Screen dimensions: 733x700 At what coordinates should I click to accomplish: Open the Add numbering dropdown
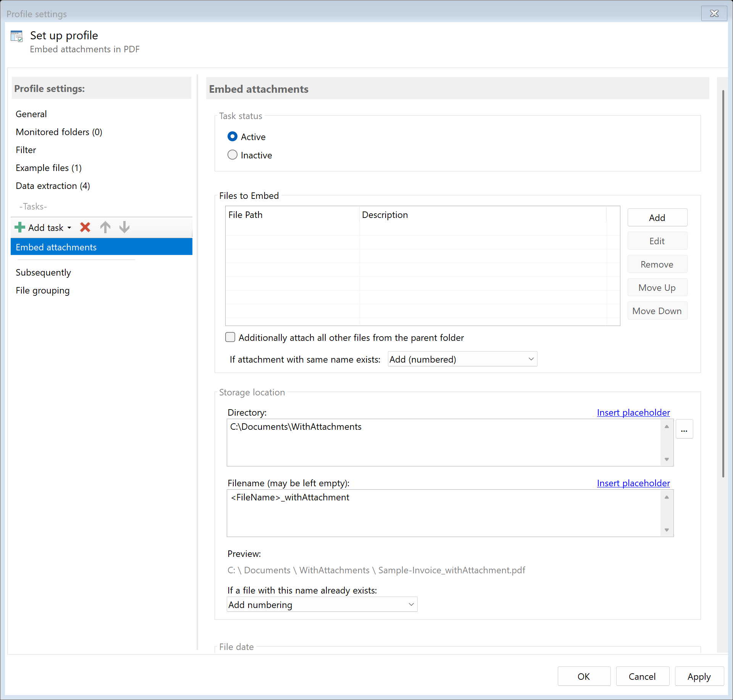point(322,604)
